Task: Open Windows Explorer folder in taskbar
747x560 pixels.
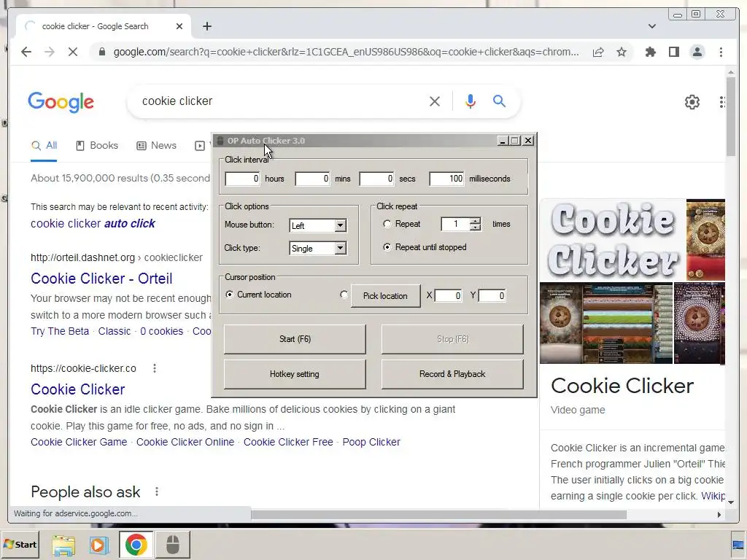Action: coord(64,545)
